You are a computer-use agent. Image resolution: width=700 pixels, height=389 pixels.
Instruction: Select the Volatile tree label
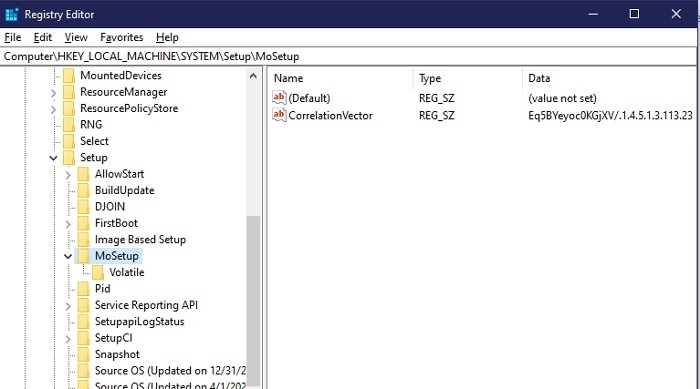click(127, 272)
